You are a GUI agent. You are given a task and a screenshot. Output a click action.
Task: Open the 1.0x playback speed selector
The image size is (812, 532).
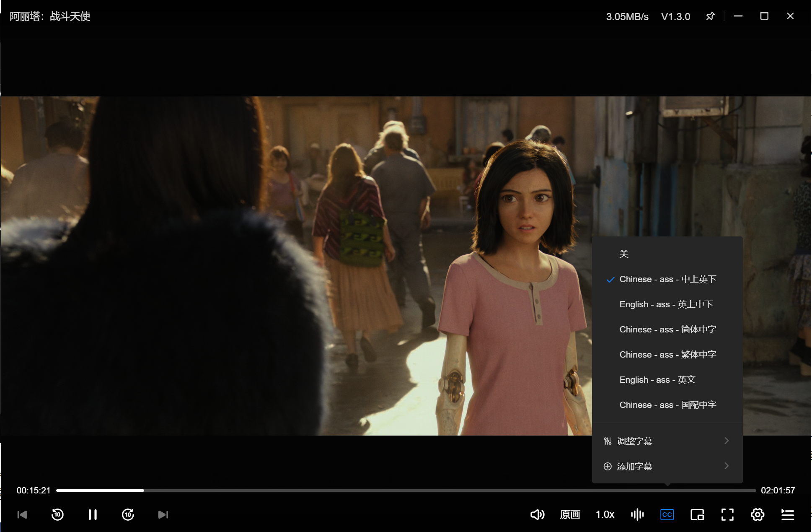tap(605, 514)
